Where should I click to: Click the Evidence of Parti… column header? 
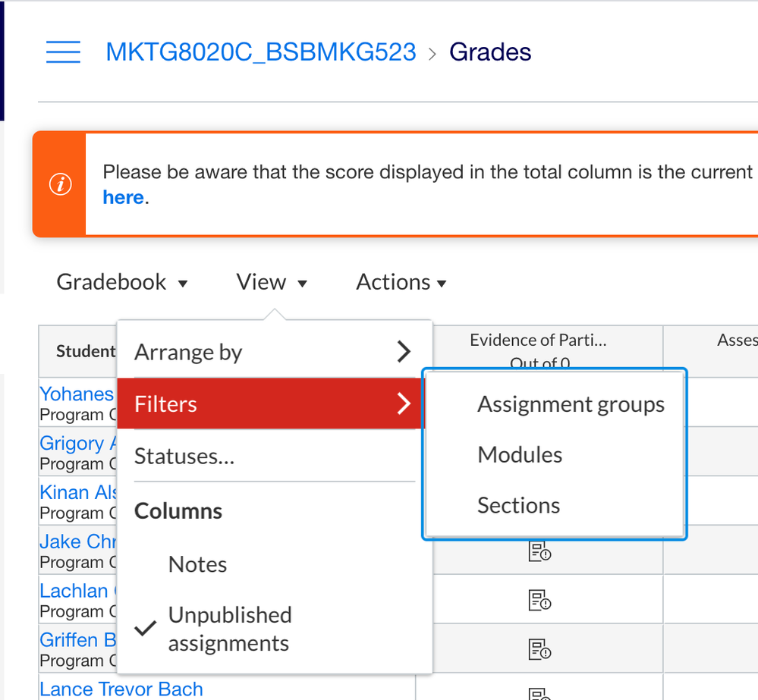[539, 341]
